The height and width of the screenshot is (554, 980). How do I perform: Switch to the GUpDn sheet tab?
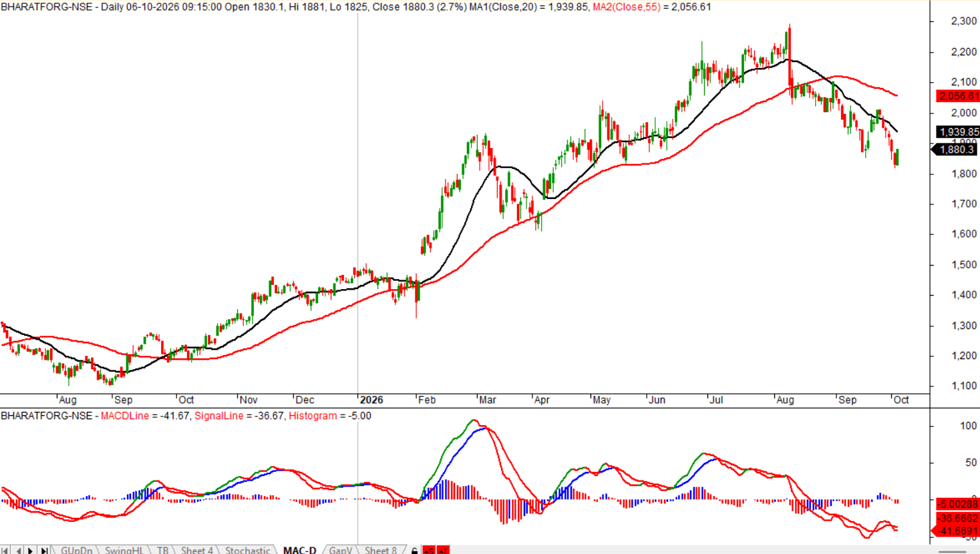pyautogui.click(x=76, y=550)
